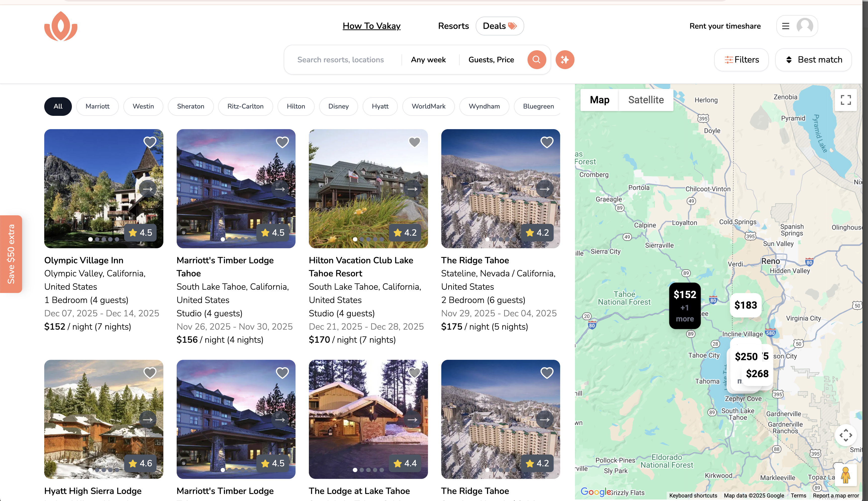Open the Filters button
Viewport: 868px width, 501px height.
tap(741, 60)
